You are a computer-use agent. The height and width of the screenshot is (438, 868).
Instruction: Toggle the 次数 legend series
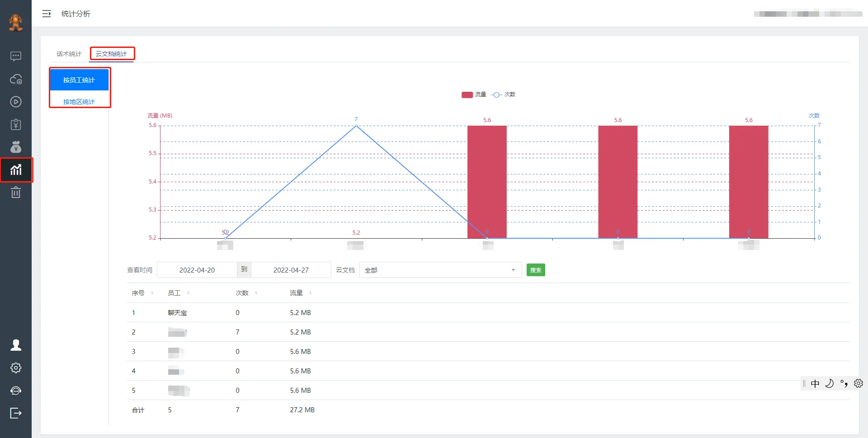tap(503, 94)
